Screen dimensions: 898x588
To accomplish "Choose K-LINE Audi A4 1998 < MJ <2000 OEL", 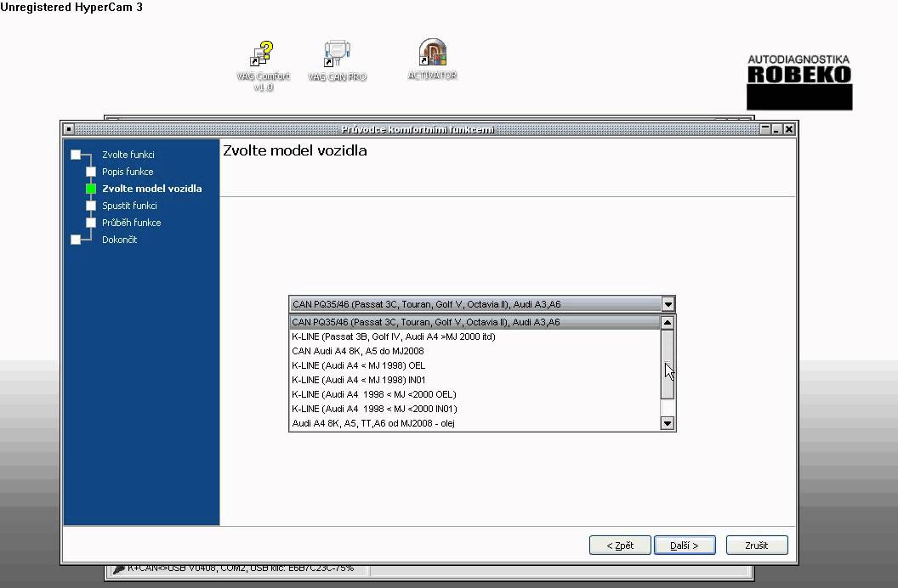I will click(x=475, y=394).
